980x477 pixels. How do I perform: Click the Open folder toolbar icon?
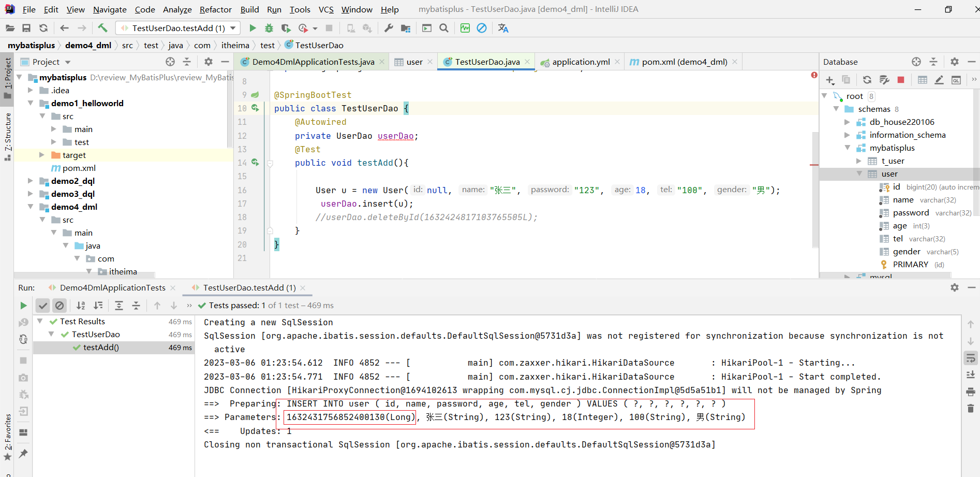[10, 28]
